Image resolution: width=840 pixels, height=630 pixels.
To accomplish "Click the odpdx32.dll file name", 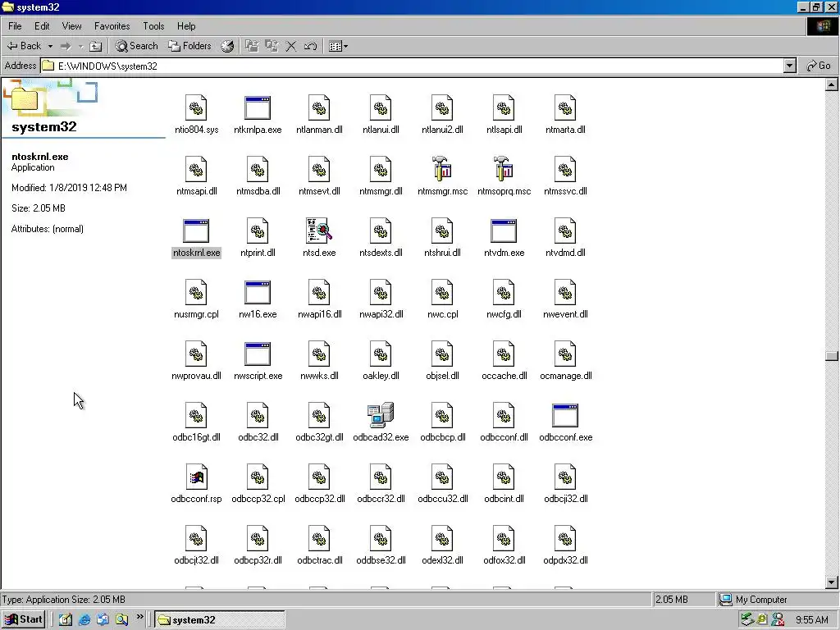I will click(565, 560).
